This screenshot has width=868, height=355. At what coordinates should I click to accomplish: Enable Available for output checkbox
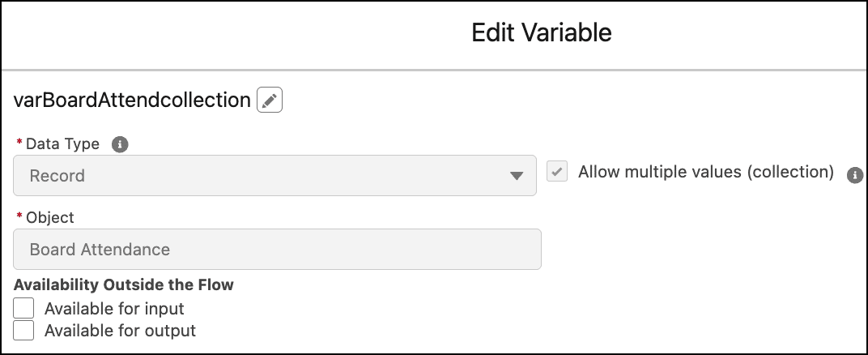tap(23, 330)
